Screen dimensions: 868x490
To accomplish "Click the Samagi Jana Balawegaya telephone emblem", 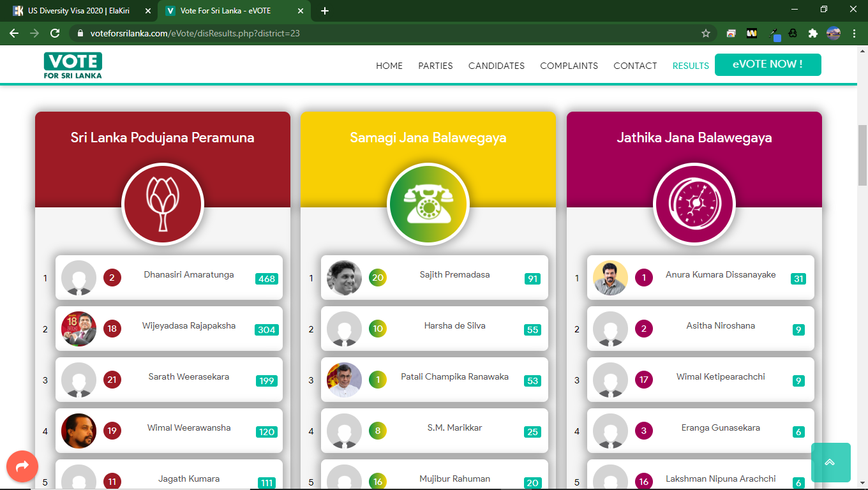I will pos(428,204).
